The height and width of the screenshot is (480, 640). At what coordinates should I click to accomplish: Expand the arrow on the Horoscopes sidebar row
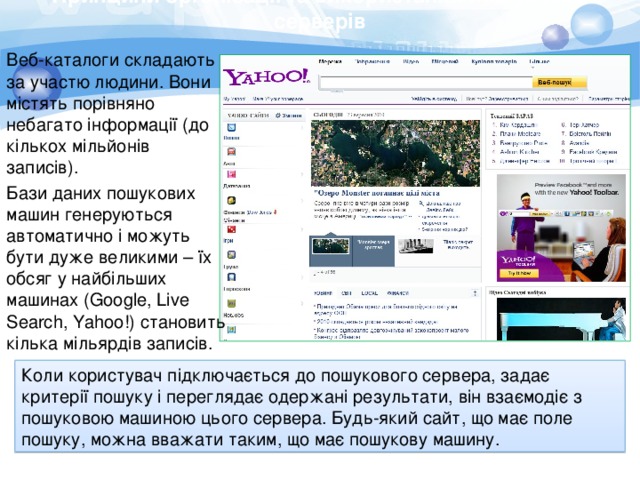302,278
